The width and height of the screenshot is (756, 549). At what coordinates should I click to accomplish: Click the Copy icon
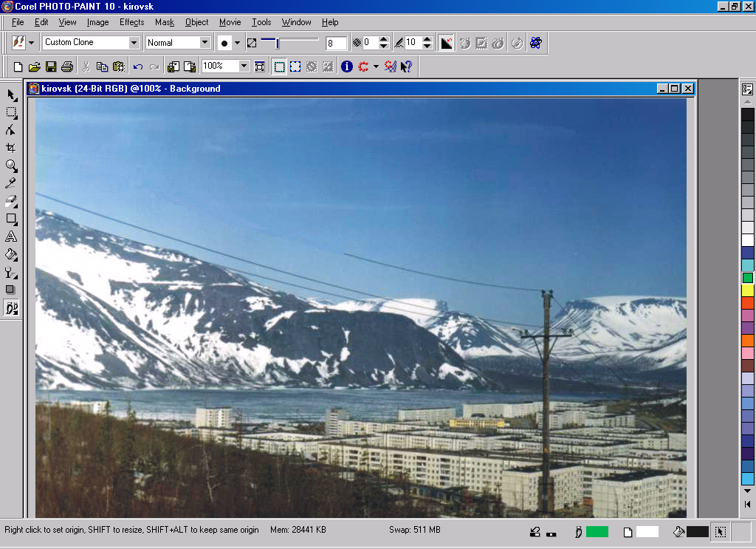point(102,67)
